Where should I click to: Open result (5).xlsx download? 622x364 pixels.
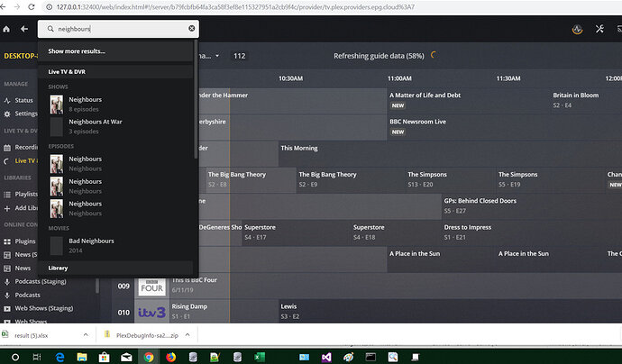click(31, 335)
